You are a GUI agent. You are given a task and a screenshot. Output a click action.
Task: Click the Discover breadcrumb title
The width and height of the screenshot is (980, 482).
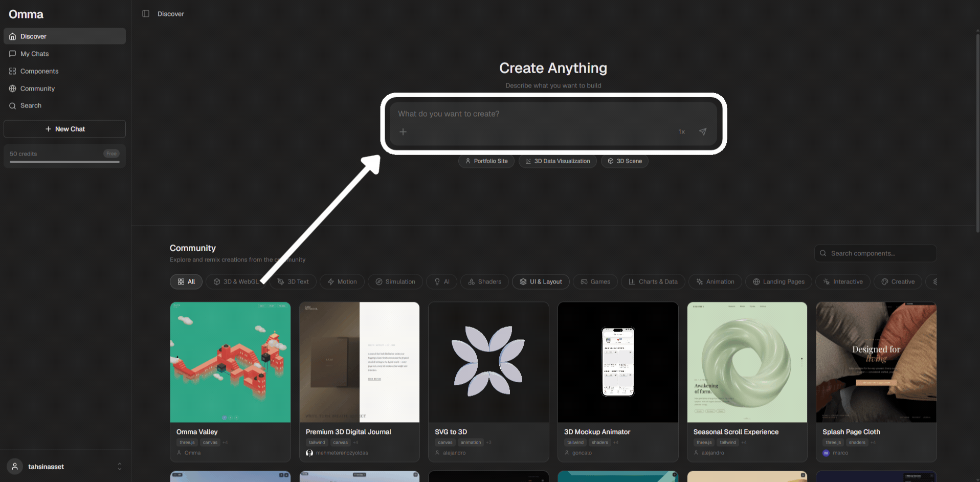tap(171, 14)
